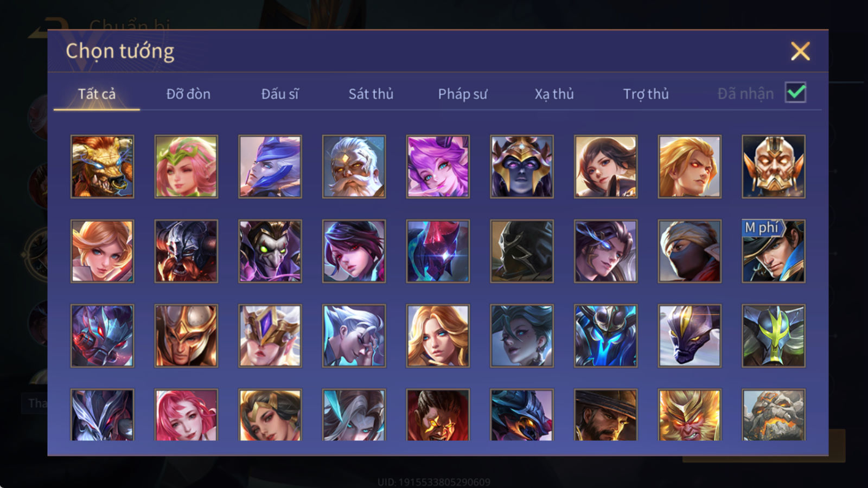Pick the cowboy with brown hat
Viewport: 868px width, 488px height.
(x=605, y=415)
